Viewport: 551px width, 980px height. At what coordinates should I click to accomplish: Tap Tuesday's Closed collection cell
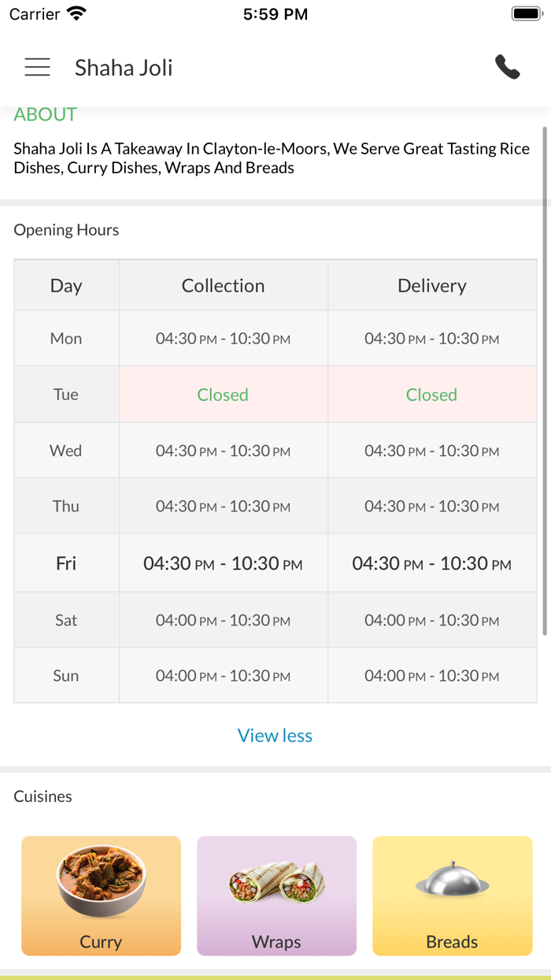(223, 395)
